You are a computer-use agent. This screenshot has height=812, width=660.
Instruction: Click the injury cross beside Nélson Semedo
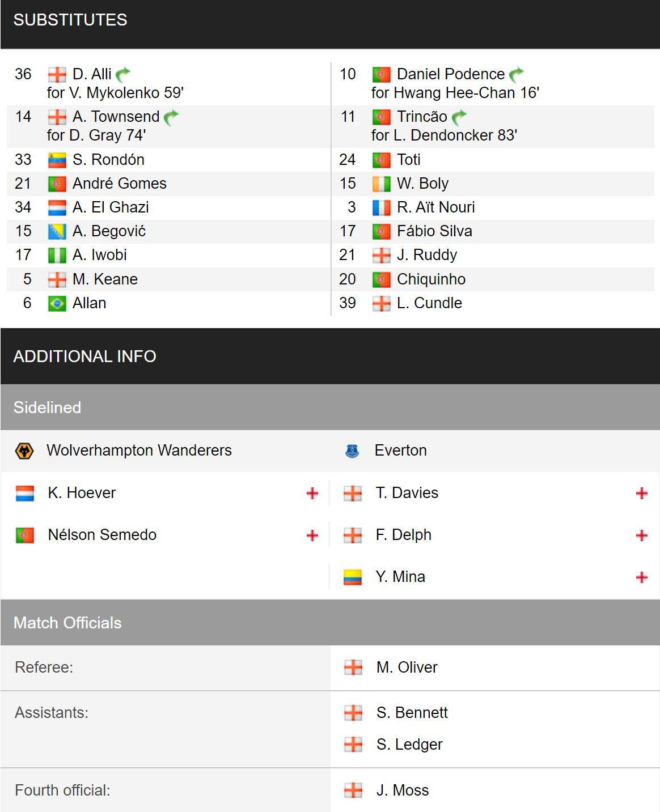point(312,535)
